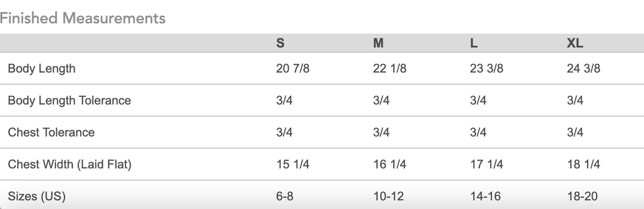Select the Chest Tolerance row label
This screenshot has height=209, width=644.
(51, 132)
